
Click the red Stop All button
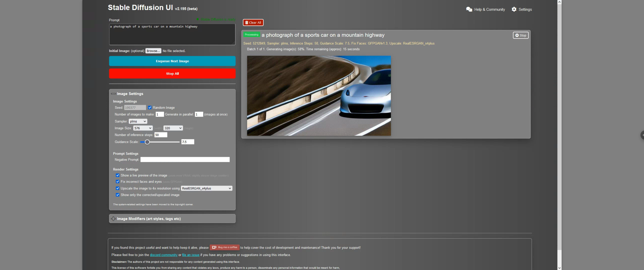click(x=172, y=74)
